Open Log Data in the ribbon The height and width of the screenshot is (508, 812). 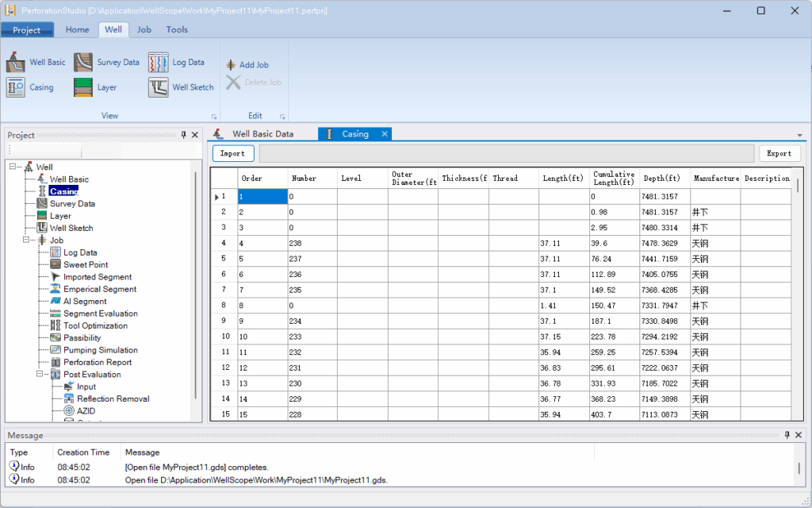177,62
